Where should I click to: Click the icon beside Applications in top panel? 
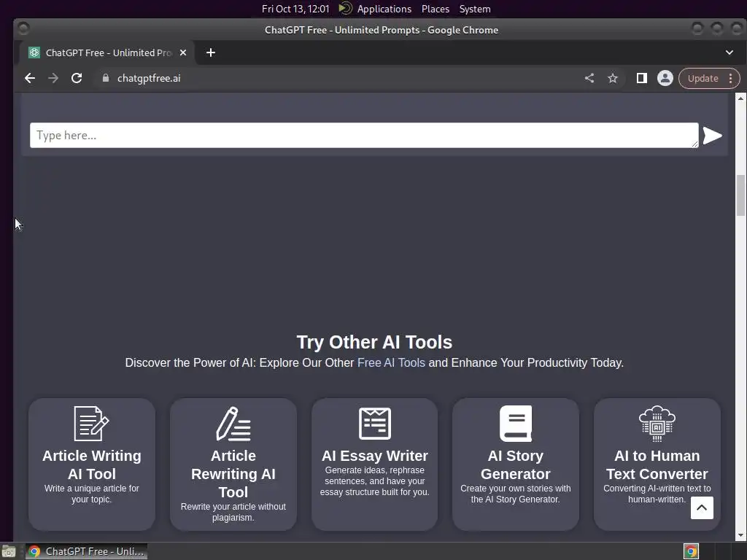coord(345,8)
